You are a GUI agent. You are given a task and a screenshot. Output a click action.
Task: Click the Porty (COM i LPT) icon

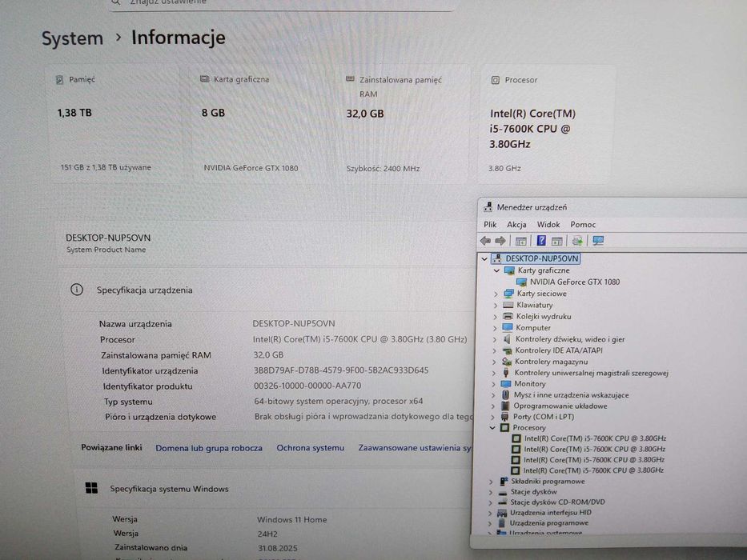point(504,417)
